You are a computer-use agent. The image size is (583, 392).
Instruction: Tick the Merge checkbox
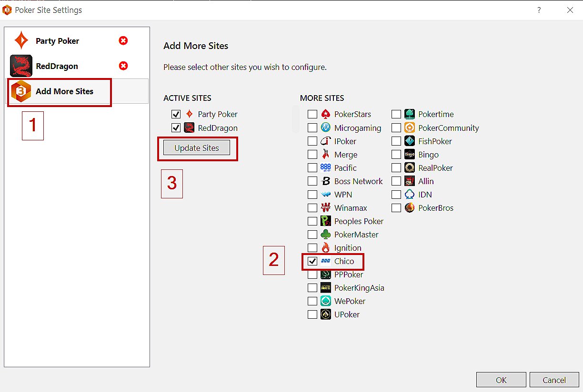pyautogui.click(x=312, y=154)
